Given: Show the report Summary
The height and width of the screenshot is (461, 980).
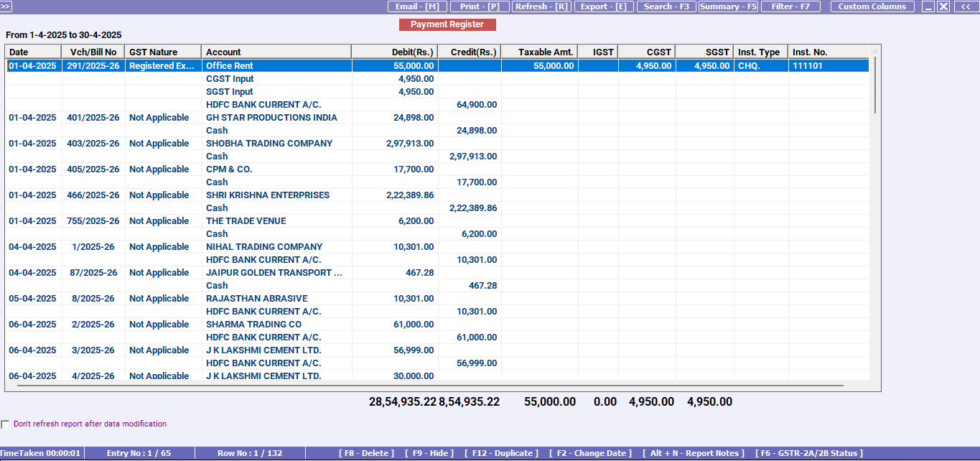Looking at the screenshot, I should (x=727, y=6).
